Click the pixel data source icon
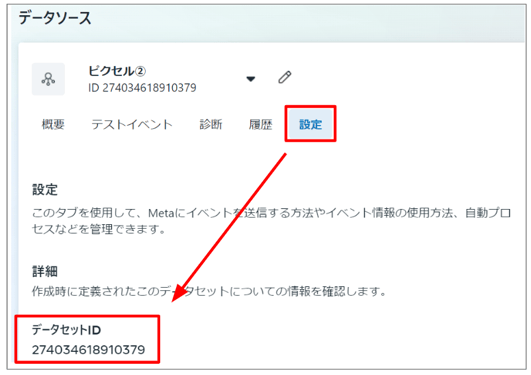 (48, 79)
